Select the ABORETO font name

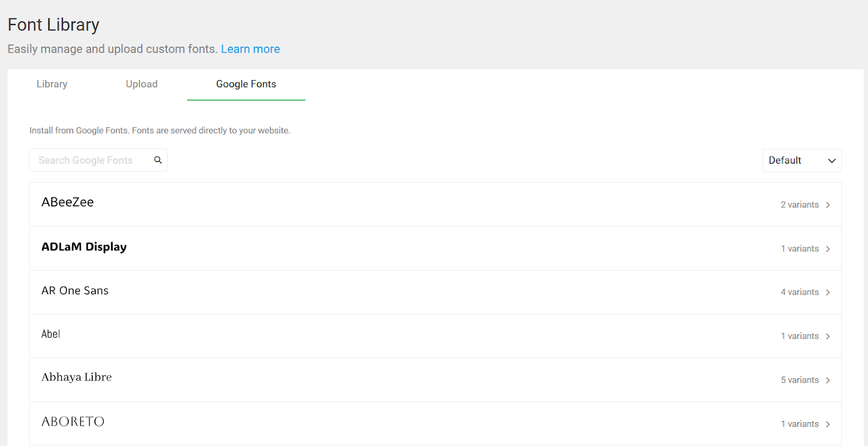(73, 422)
